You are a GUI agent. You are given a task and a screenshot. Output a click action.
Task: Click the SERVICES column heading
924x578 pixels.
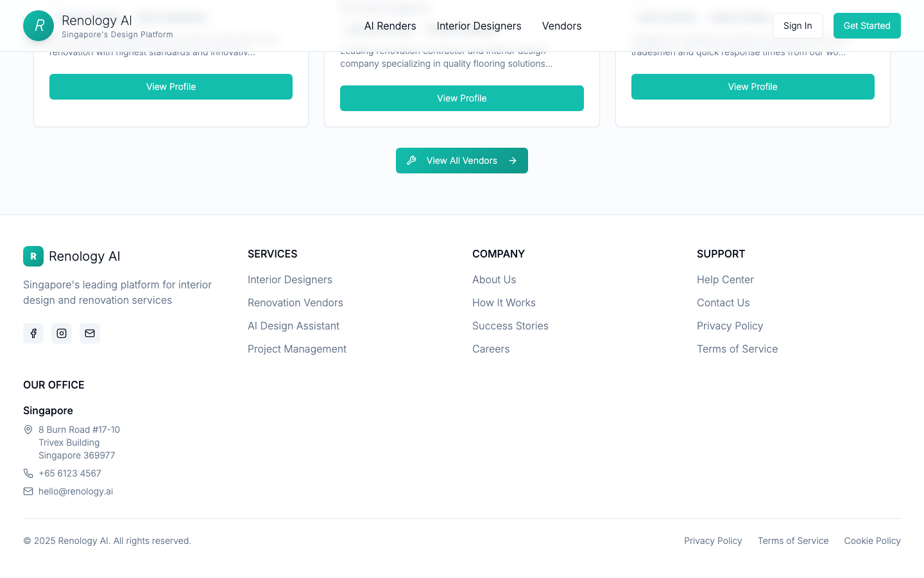273,254
